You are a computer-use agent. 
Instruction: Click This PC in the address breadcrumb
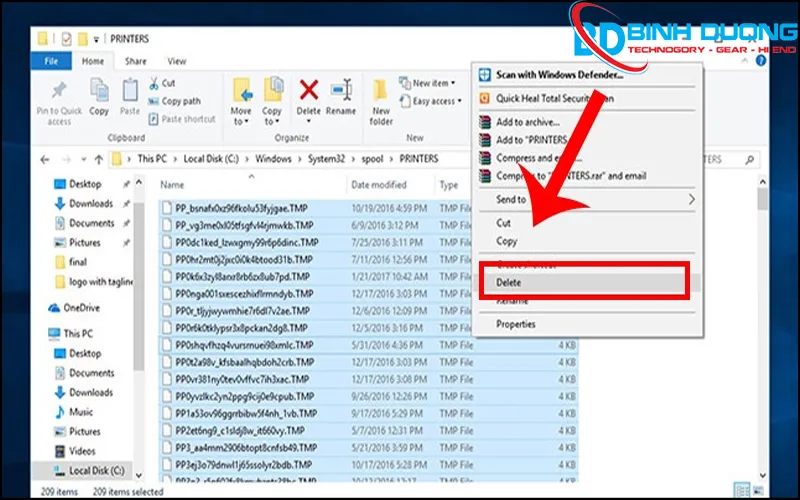point(152,159)
